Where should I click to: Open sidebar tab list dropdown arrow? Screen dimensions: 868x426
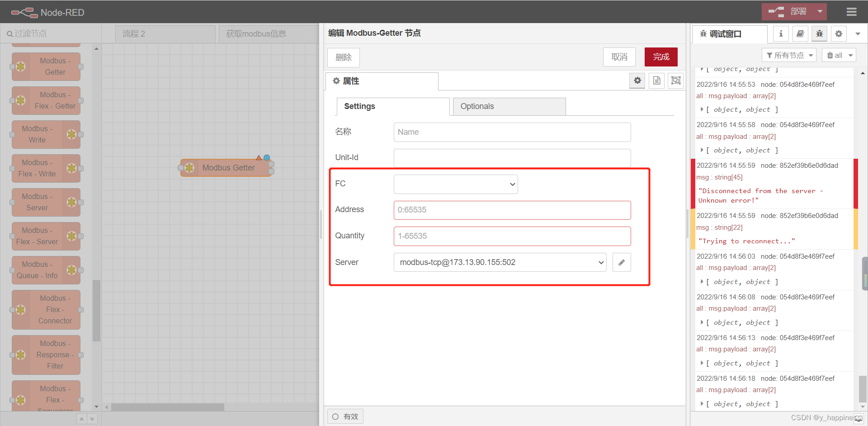tap(858, 33)
